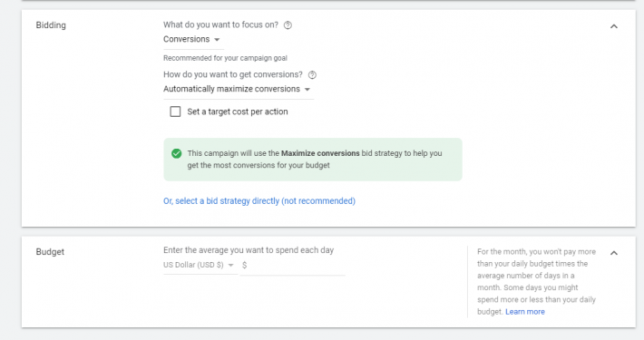Viewport: 644px width, 340px height.
Task: Open the Conversions focus dropdown
Action: [191, 39]
